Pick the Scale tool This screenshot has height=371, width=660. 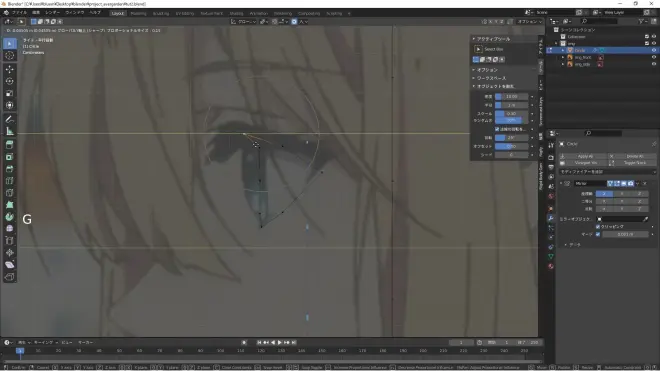[x=10, y=93]
